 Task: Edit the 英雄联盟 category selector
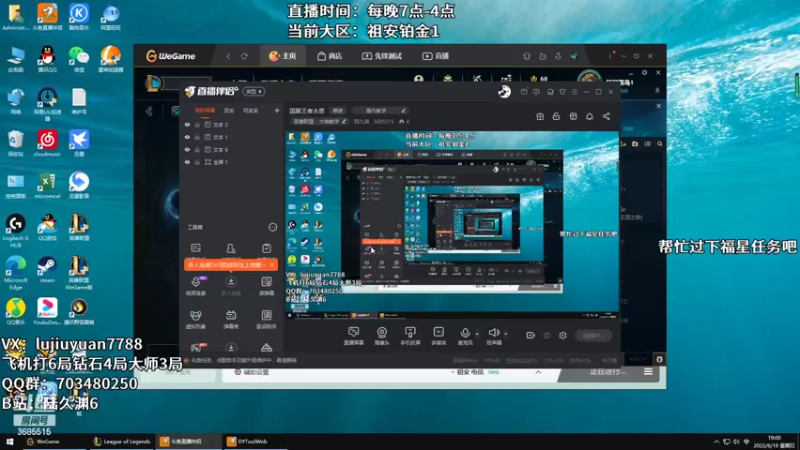[x=320, y=121]
